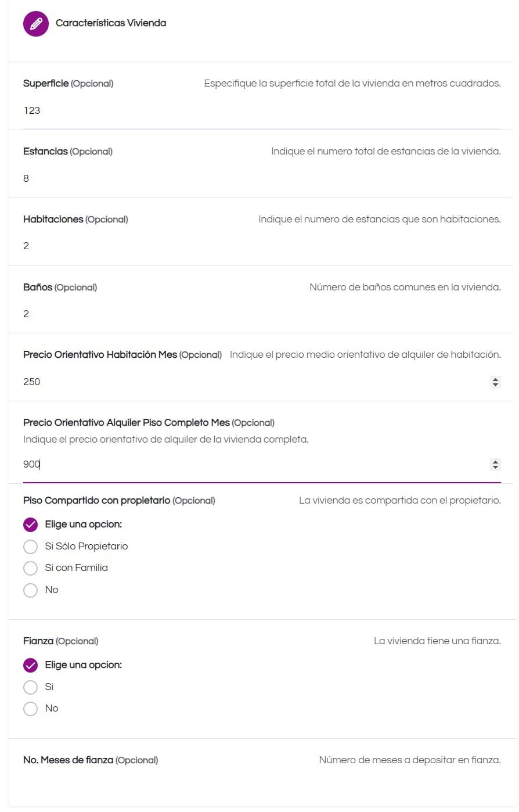Focus the No. Meses de fianza field

[x=262, y=787]
